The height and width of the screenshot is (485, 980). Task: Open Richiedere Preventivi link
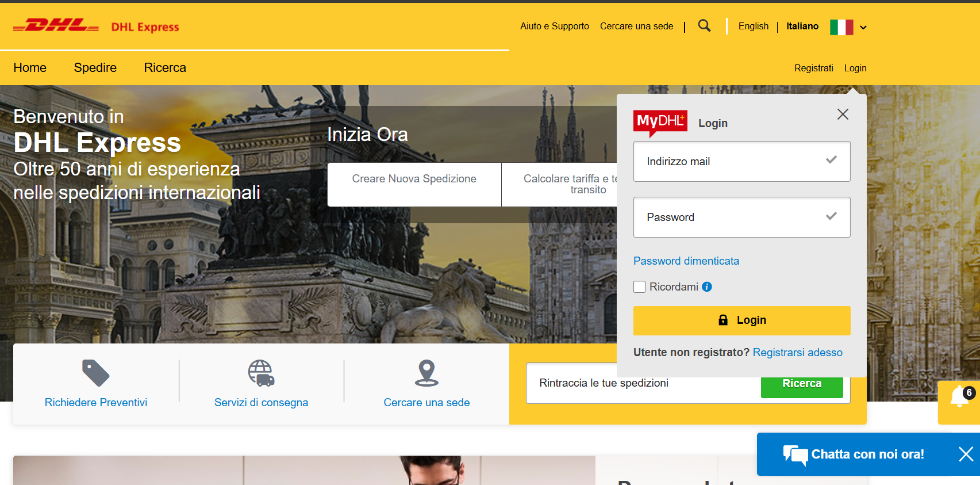[x=96, y=403]
